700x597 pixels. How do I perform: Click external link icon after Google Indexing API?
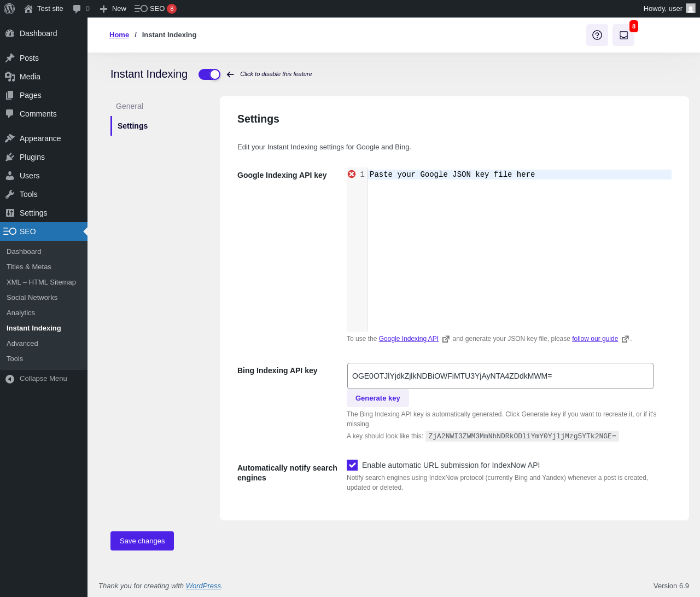point(446,339)
